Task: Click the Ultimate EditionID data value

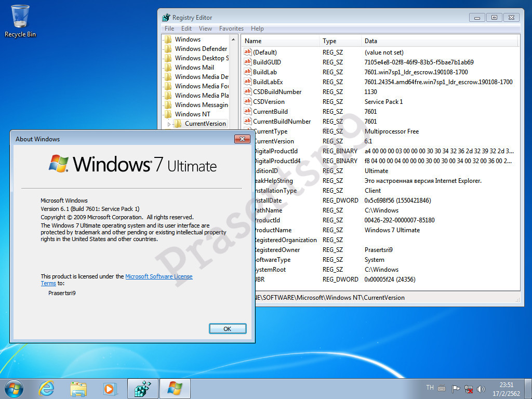Action: tap(376, 170)
